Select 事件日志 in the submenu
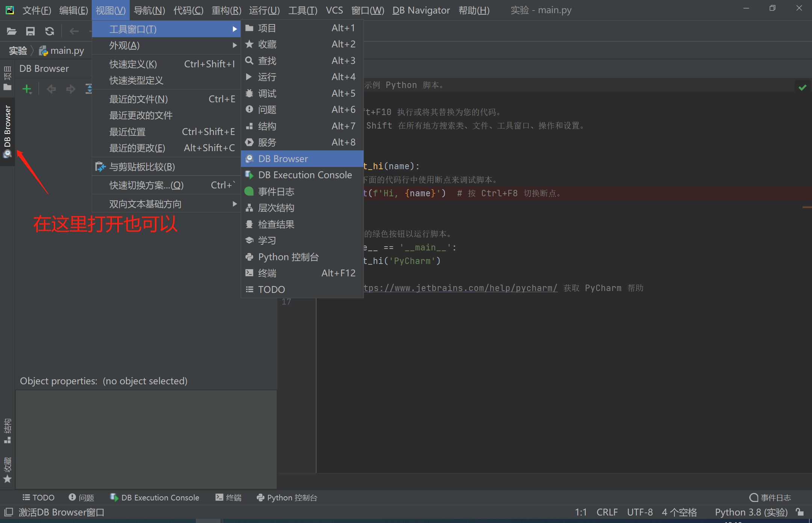The width and height of the screenshot is (812, 523). (302, 191)
